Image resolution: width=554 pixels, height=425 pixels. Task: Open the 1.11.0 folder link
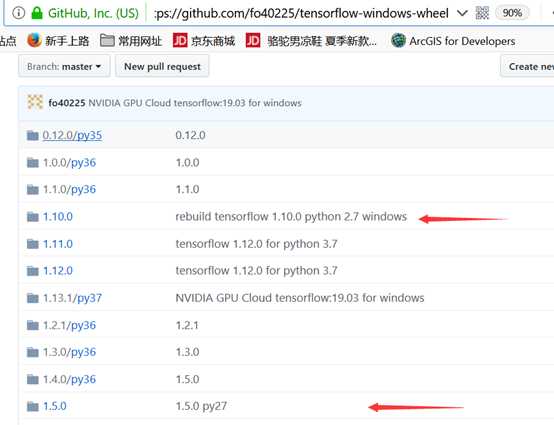pos(58,244)
